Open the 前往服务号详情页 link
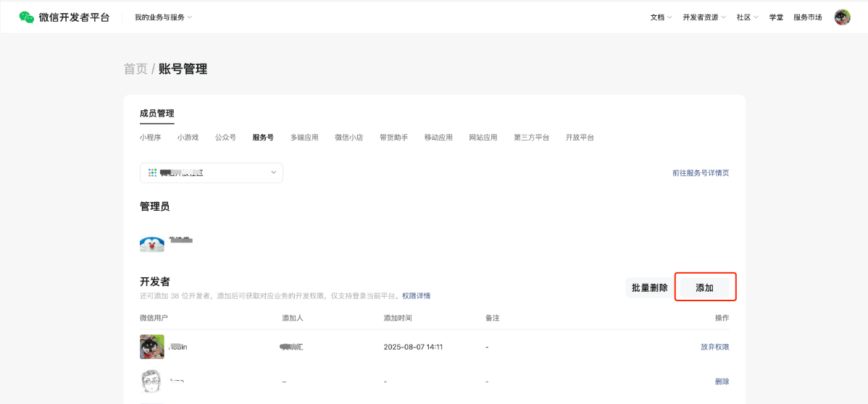The image size is (868, 404). coord(700,173)
